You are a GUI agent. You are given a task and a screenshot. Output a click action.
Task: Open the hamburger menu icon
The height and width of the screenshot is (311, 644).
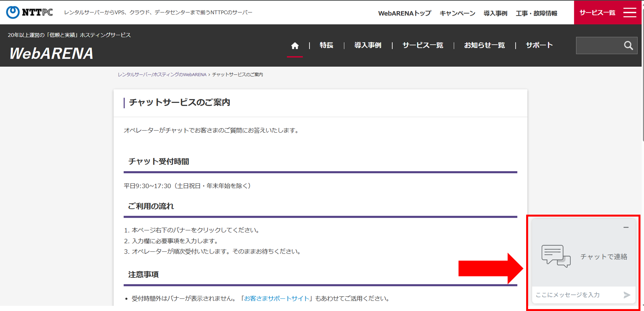pyautogui.click(x=630, y=13)
